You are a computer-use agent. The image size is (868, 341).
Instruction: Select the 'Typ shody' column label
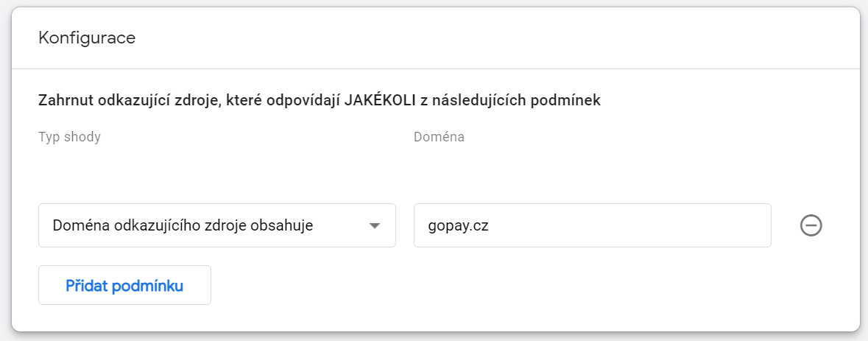[x=69, y=137]
